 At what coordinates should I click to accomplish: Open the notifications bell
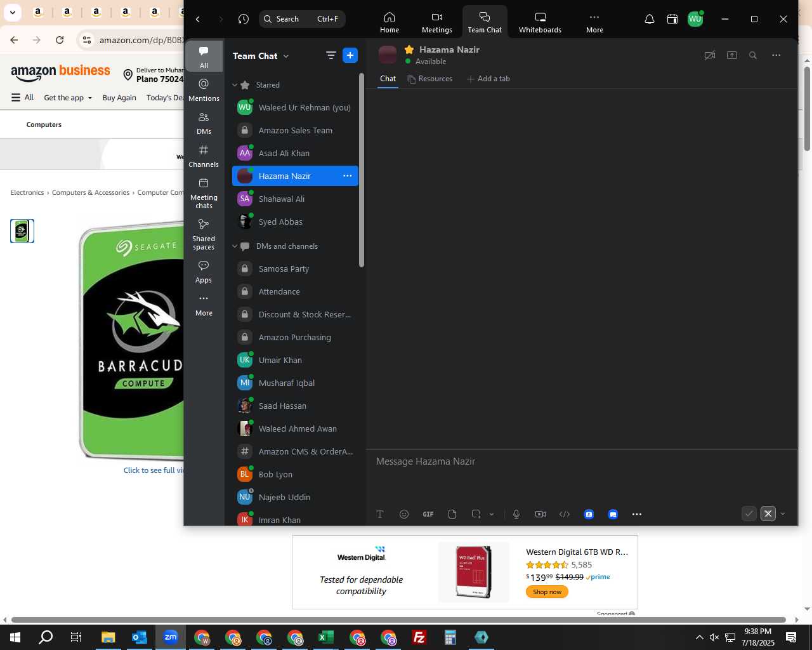point(649,19)
